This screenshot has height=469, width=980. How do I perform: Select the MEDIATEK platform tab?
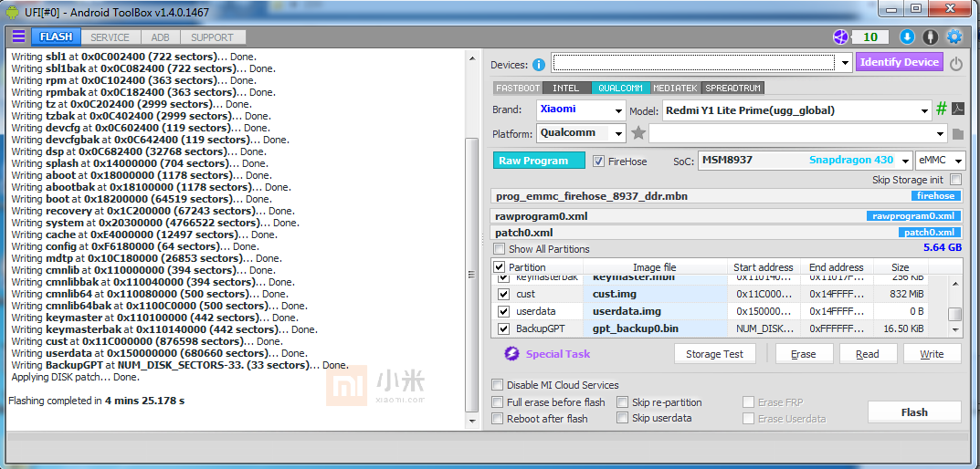(x=676, y=89)
